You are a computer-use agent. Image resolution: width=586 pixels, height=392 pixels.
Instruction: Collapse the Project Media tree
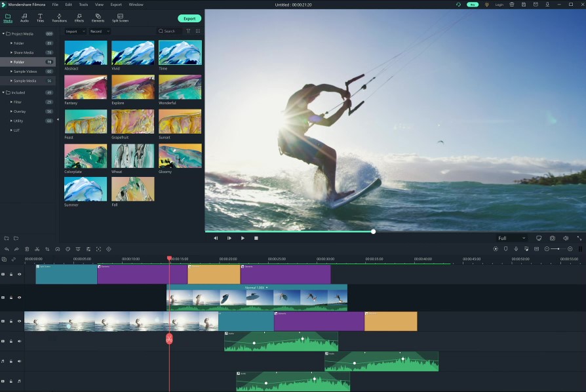click(3, 33)
